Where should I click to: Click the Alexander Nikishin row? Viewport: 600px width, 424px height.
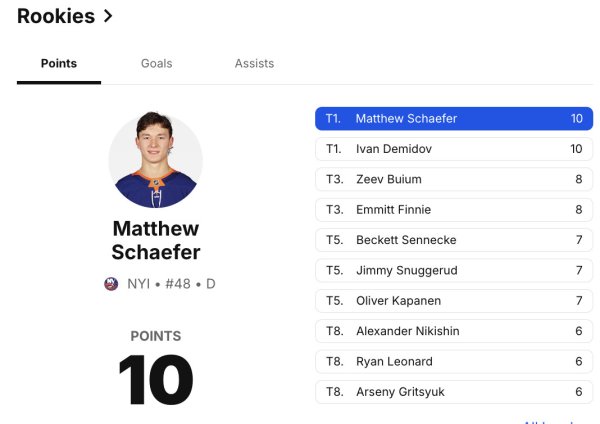coord(454,331)
